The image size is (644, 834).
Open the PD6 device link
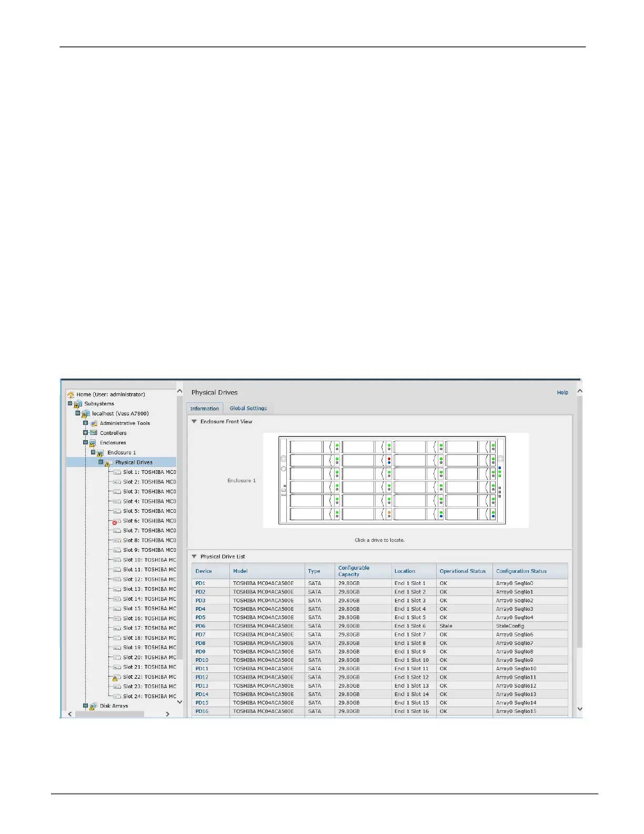[200, 626]
